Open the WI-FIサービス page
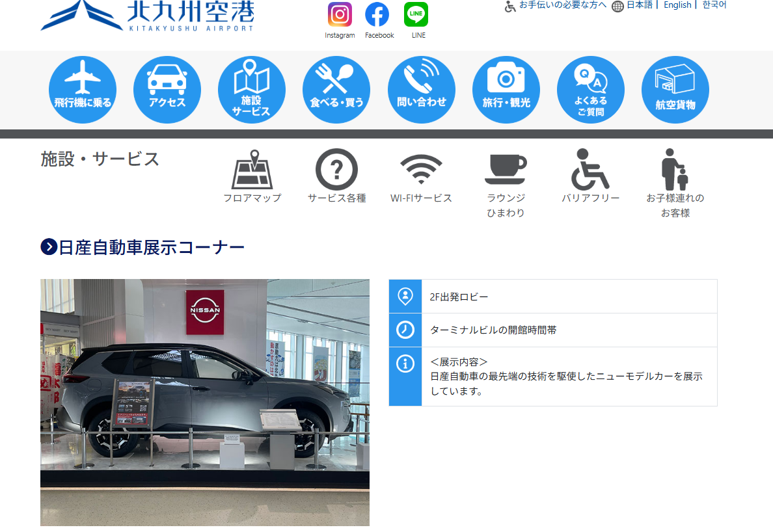Viewport: 773px width, 532px height. (x=421, y=176)
